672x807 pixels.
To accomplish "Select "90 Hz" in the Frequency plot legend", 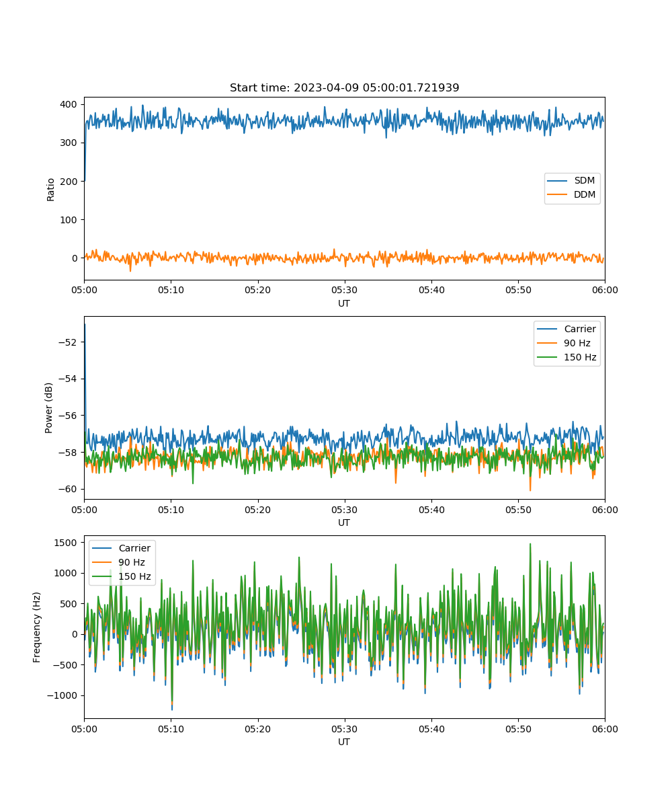I will [x=132, y=562].
